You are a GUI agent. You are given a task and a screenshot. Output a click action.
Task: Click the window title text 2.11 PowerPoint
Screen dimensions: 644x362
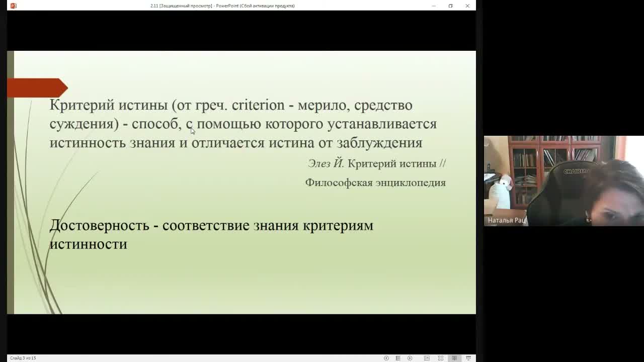222,6
